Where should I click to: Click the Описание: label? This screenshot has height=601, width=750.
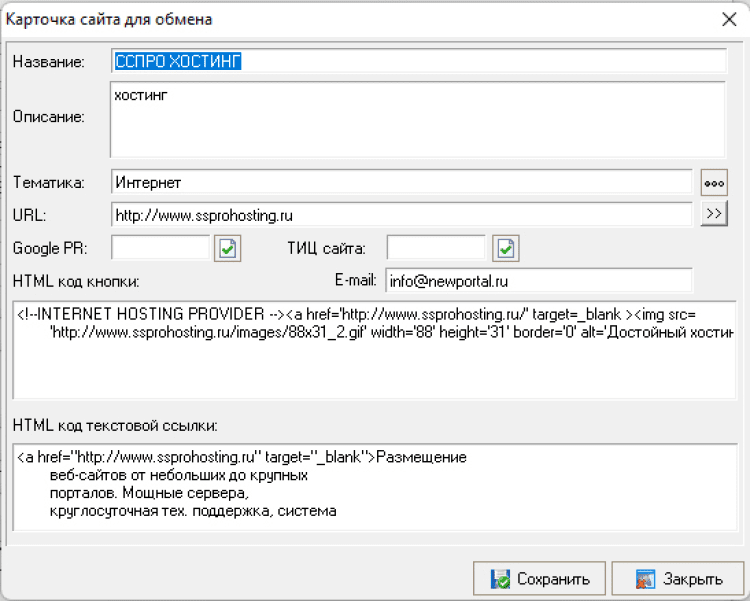[x=48, y=117]
